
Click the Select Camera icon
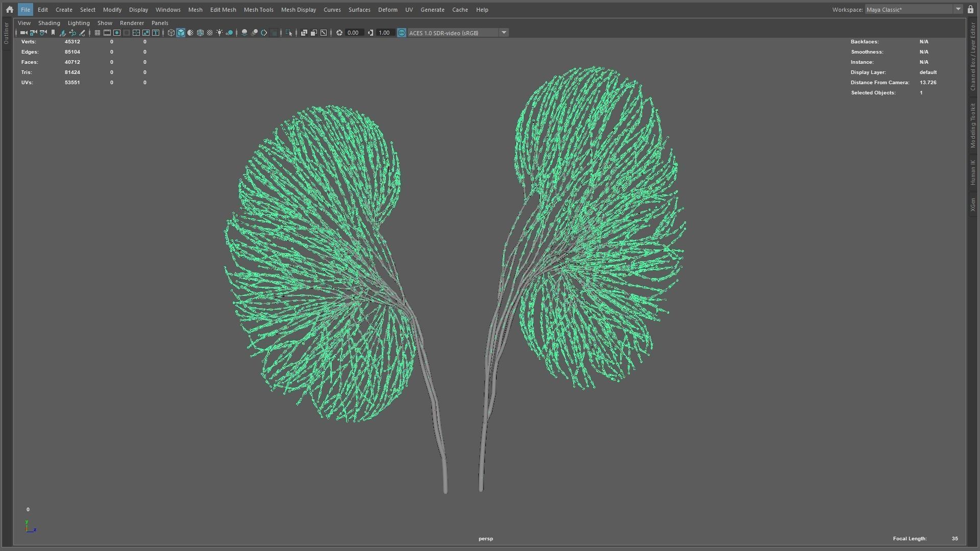click(23, 33)
